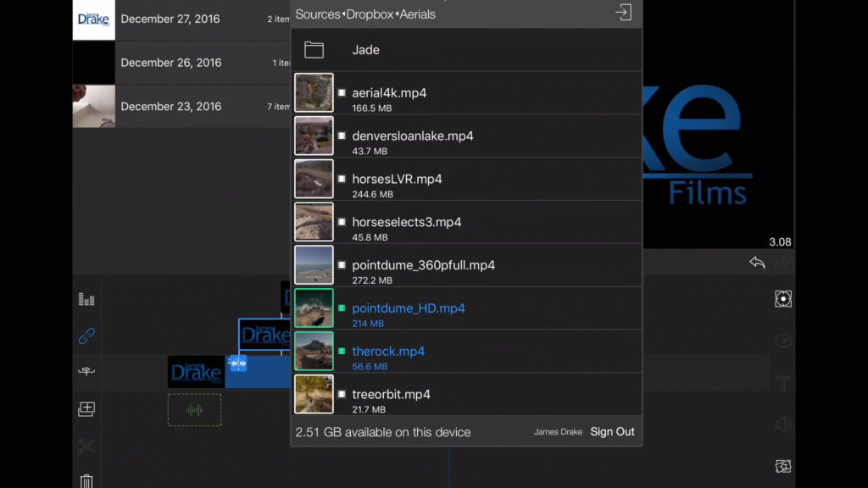Select the treeorbit.mp4 file name

click(x=392, y=394)
